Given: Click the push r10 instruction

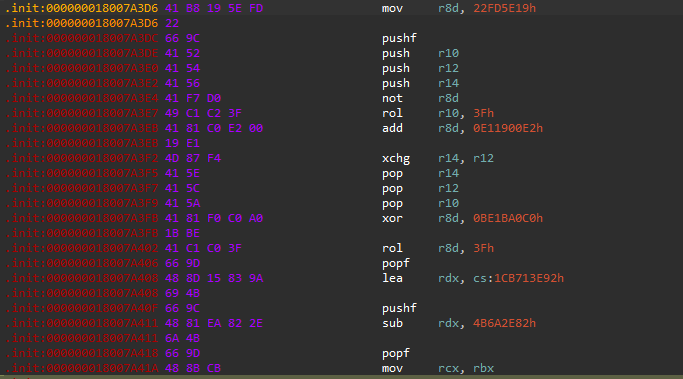Looking at the screenshot, I should pyautogui.click(x=420, y=53).
